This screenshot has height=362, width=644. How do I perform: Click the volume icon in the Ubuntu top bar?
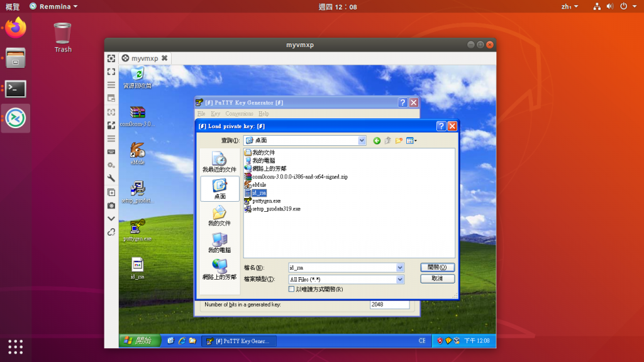pyautogui.click(x=610, y=6)
